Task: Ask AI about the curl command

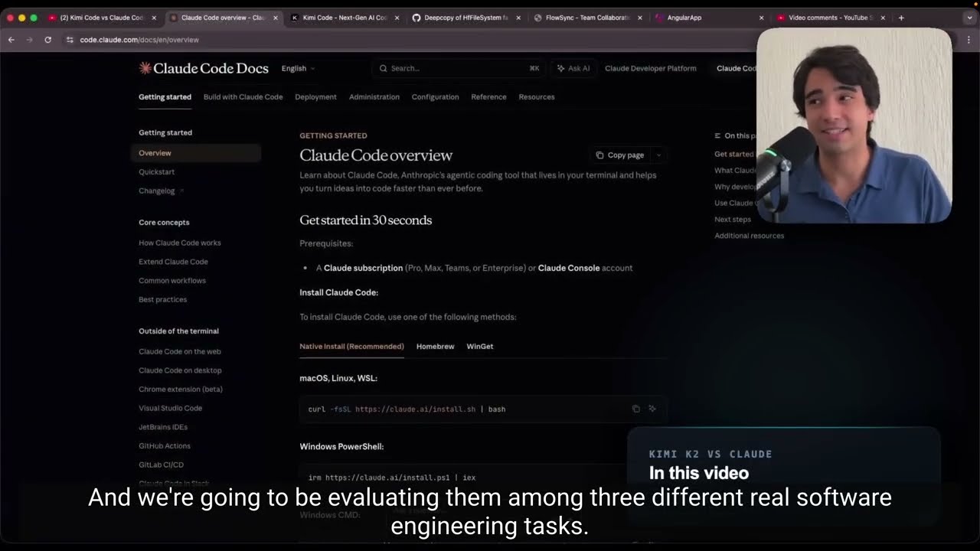Action: point(652,409)
